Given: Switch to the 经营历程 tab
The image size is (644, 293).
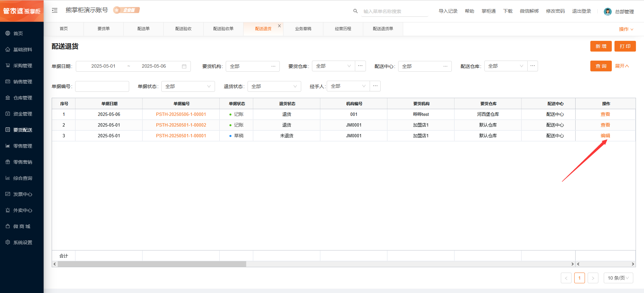Looking at the screenshot, I should pos(343,29).
